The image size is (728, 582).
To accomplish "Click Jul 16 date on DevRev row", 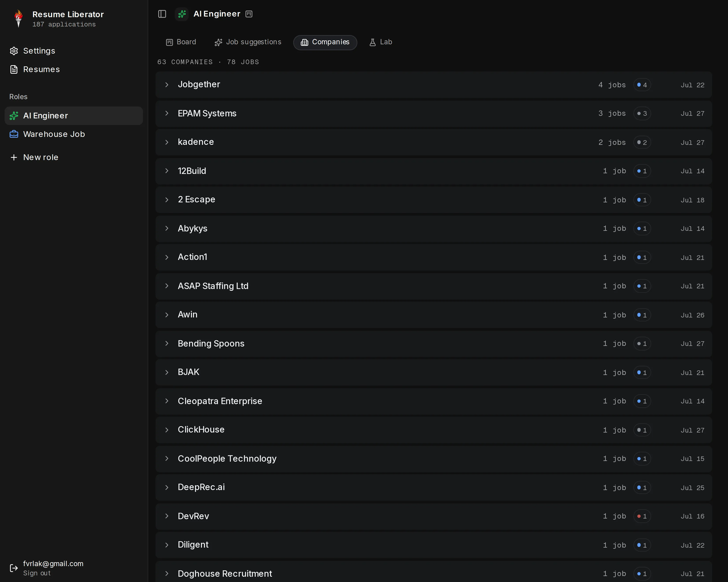I will (x=692, y=517).
